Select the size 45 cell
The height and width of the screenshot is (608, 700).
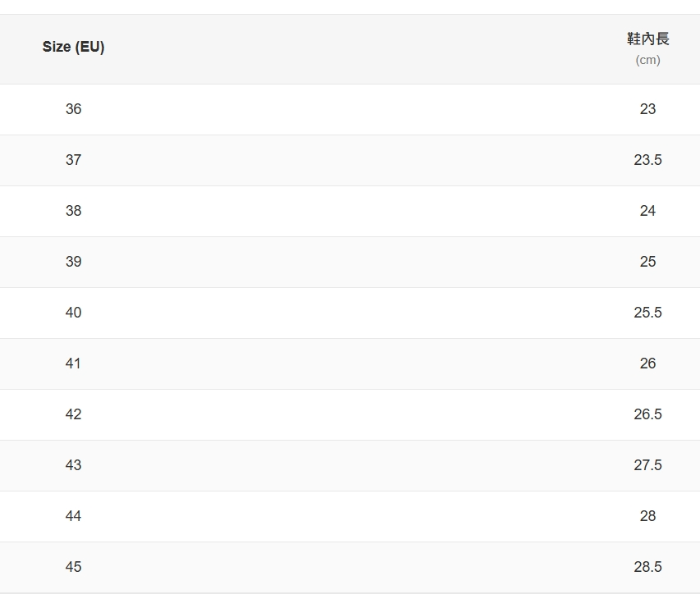tap(73, 567)
